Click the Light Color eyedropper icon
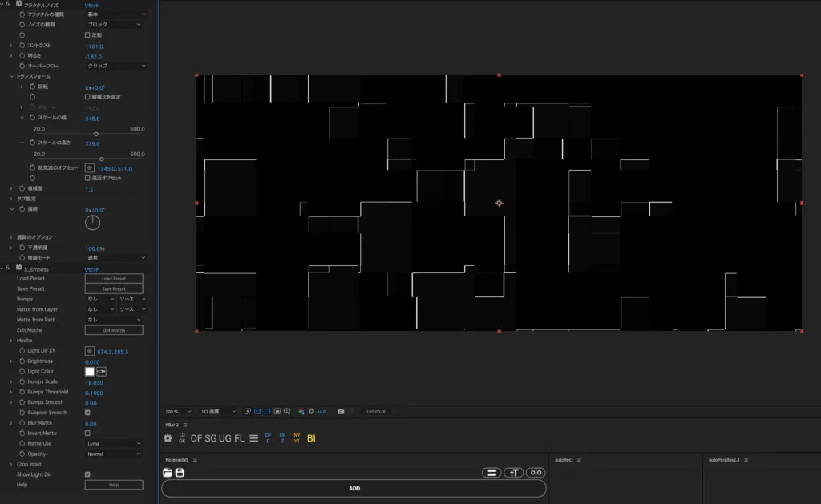The image size is (821, 504). pyautogui.click(x=102, y=372)
